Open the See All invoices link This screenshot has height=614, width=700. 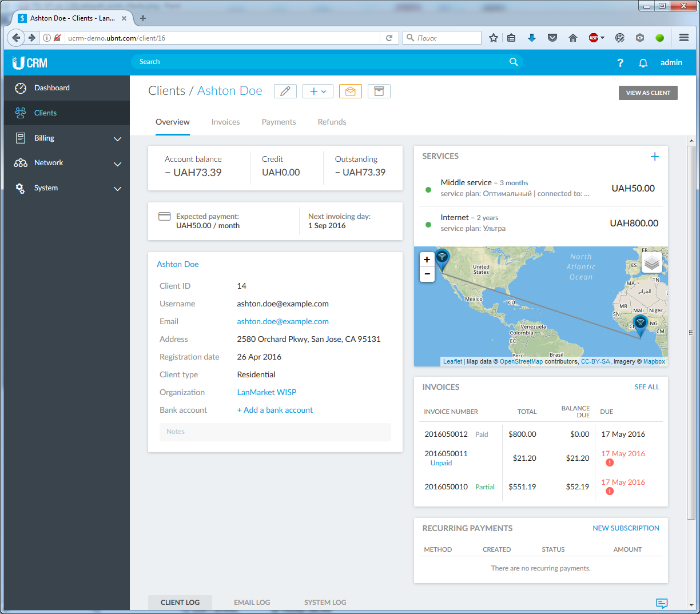tap(646, 387)
